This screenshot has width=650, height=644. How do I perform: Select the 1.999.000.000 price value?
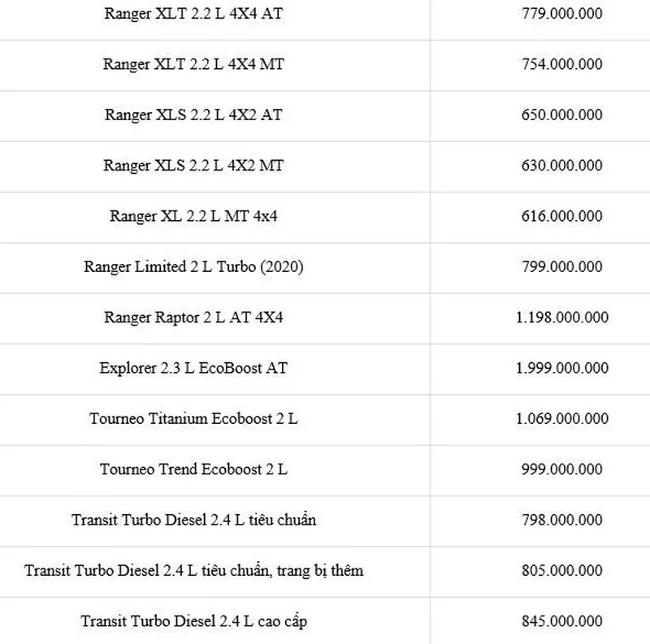coord(561,368)
